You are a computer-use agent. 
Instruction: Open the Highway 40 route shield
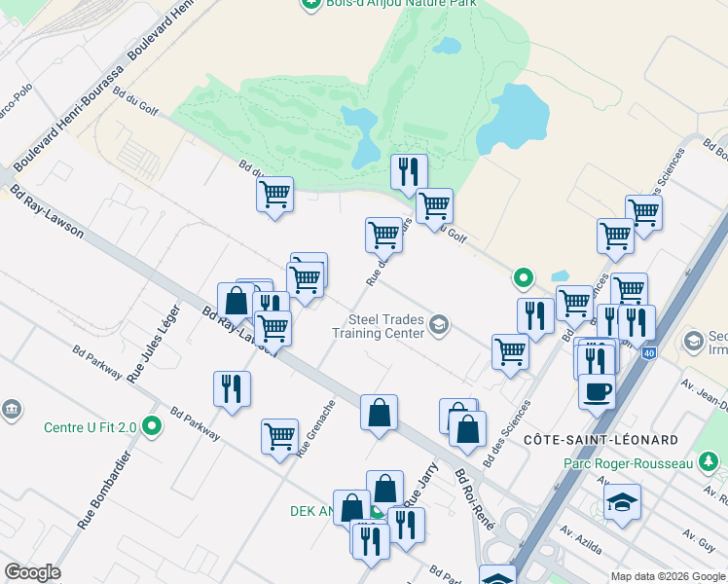coord(648,353)
